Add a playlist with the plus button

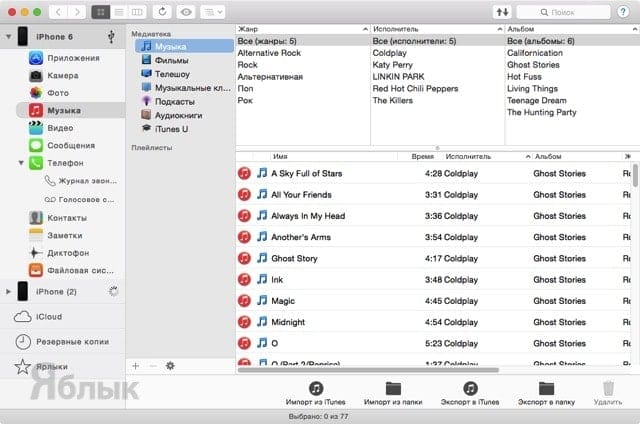click(x=136, y=366)
